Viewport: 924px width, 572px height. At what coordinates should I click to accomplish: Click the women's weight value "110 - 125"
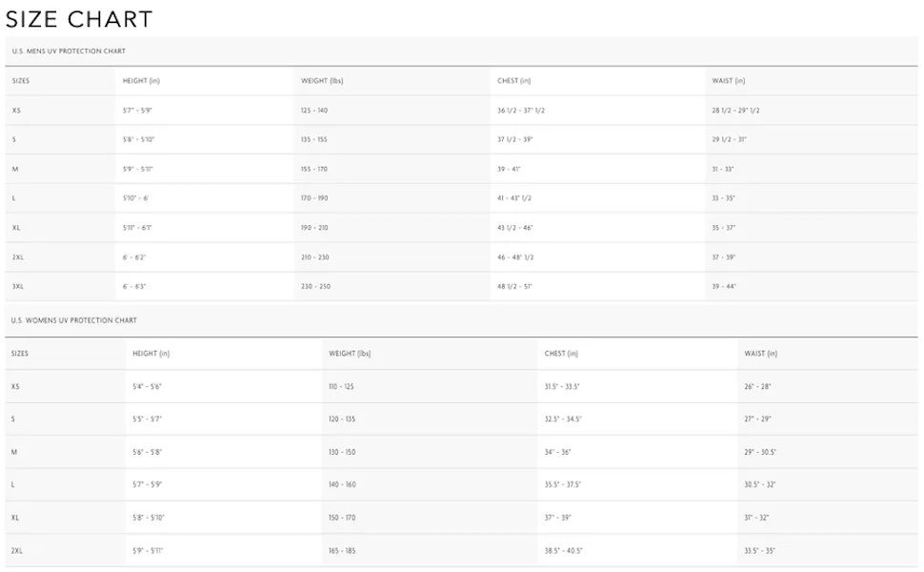[x=341, y=387]
